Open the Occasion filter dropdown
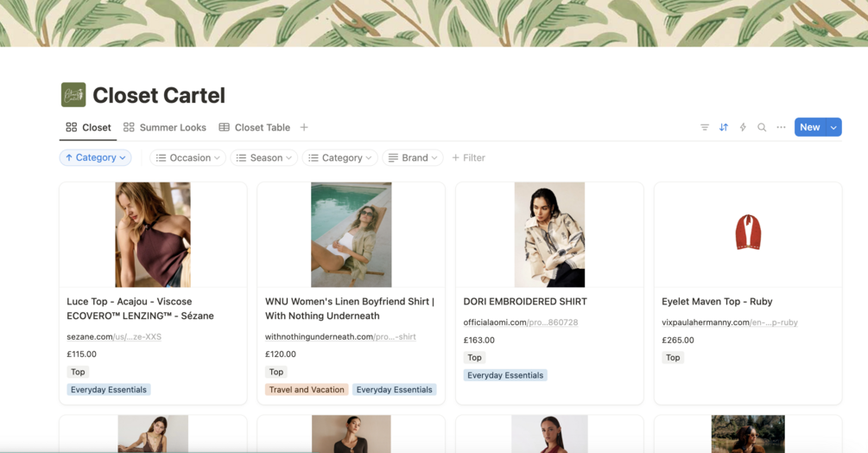The image size is (868, 453). click(187, 158)
